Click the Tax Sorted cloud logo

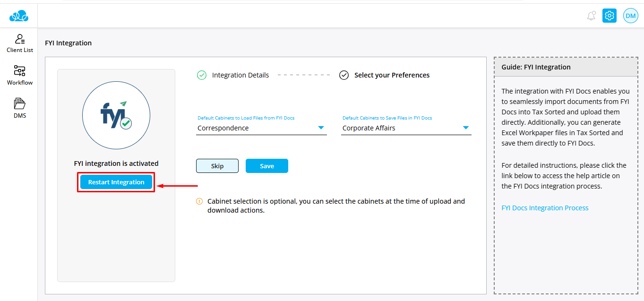[19, 17]
